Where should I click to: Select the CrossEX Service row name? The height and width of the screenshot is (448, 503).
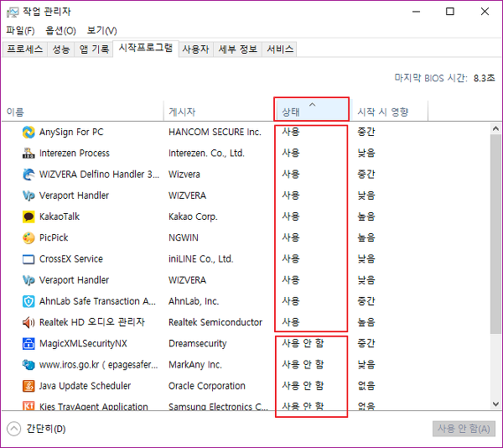point(71,259)
